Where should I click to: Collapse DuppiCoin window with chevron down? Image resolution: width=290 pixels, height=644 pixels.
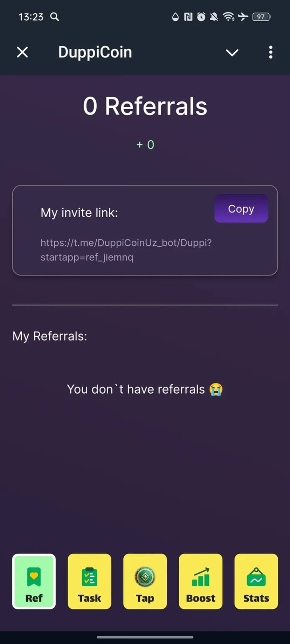pyautogui.click(x=232, y=52)
